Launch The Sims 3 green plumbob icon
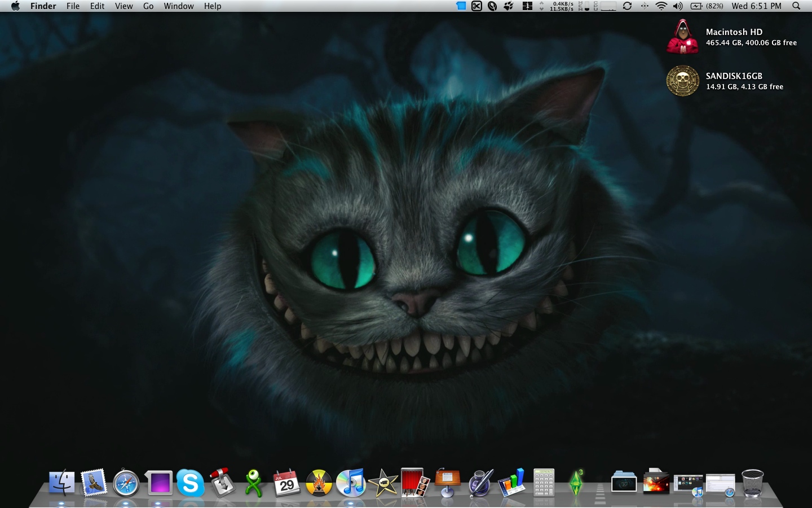The height and width of the screenshot is (508, 812). tap(576, 483)
